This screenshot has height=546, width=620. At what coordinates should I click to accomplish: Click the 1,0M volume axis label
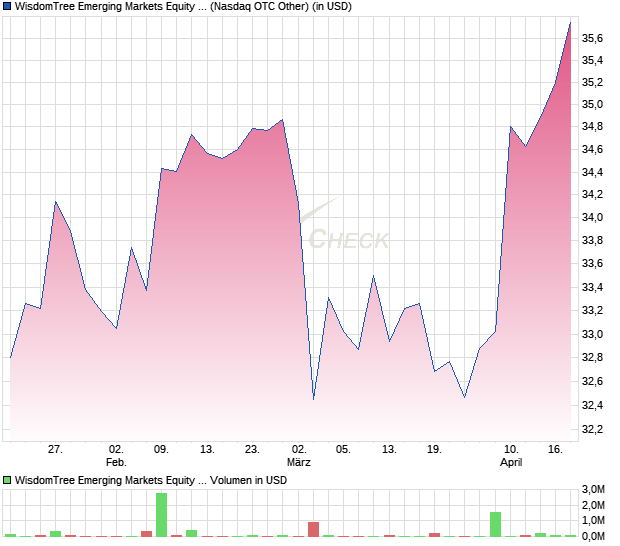[593, 520]
